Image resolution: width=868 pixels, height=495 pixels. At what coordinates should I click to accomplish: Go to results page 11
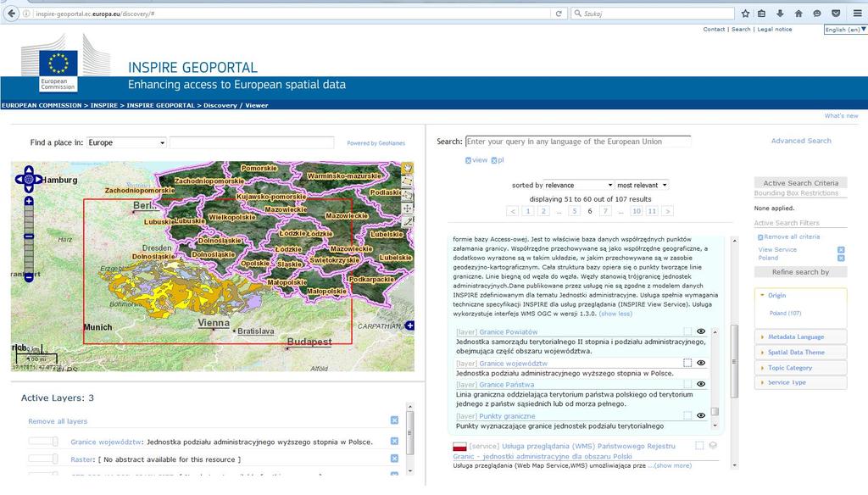coord(652,211)
